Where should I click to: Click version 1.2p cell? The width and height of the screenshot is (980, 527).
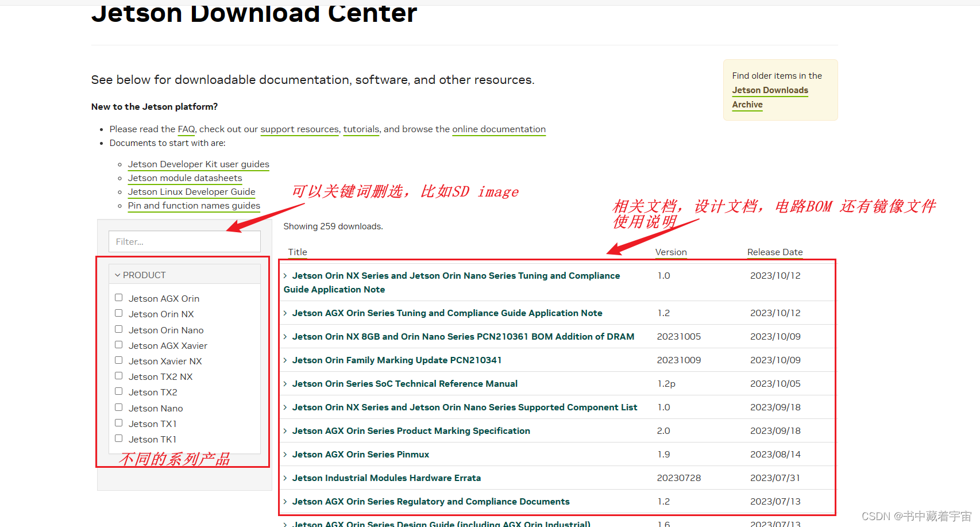coord(666,384)
